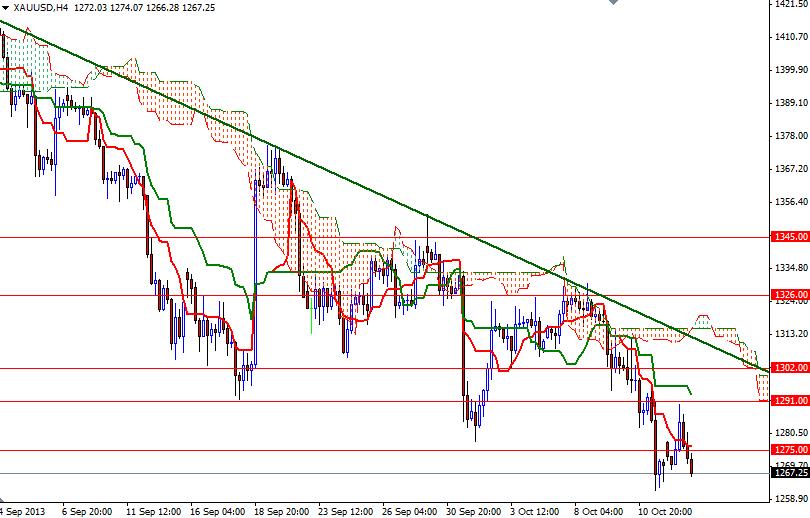Viewport: 810px width, 518px height.
Task: Click the 8 Oct 04:00 time axis label
Action: click(598, 512)
